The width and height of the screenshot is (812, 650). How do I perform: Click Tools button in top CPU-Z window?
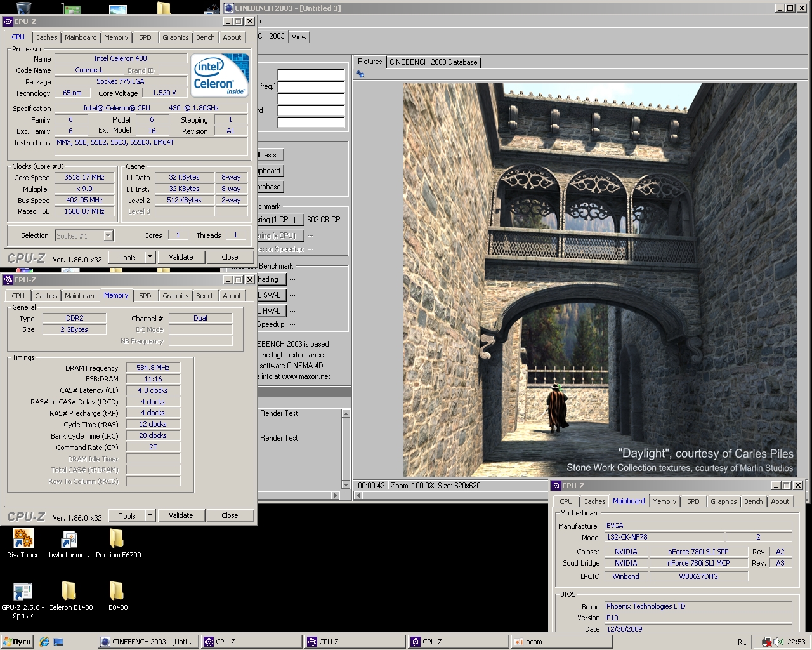pyautogui.click(x=127, y=257)
